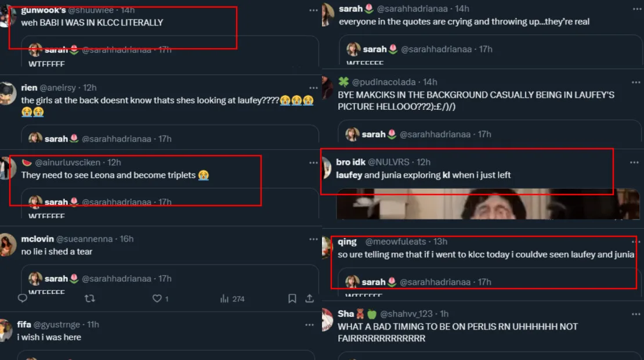Bookmark mclovin's tweet
Screen dimensions: 644x360
click(x=292, y=298)
